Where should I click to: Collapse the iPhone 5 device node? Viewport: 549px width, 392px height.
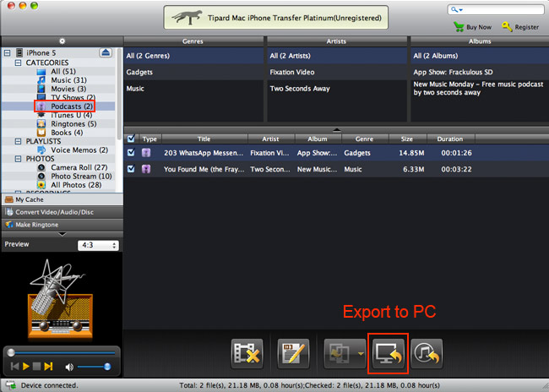tap(8, 53)
